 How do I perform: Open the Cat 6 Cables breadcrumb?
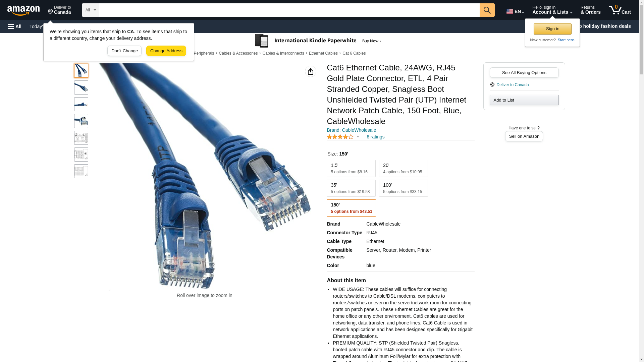[354, 53]
